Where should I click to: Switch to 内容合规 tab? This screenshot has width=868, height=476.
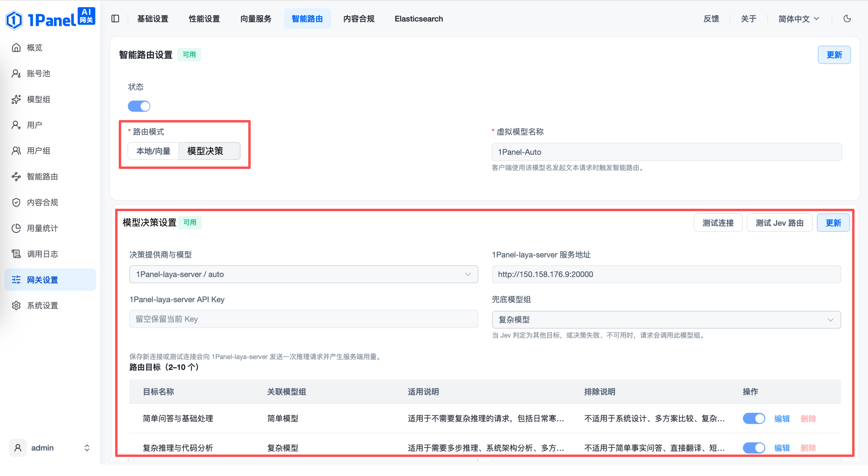click(x=359, y=19)
